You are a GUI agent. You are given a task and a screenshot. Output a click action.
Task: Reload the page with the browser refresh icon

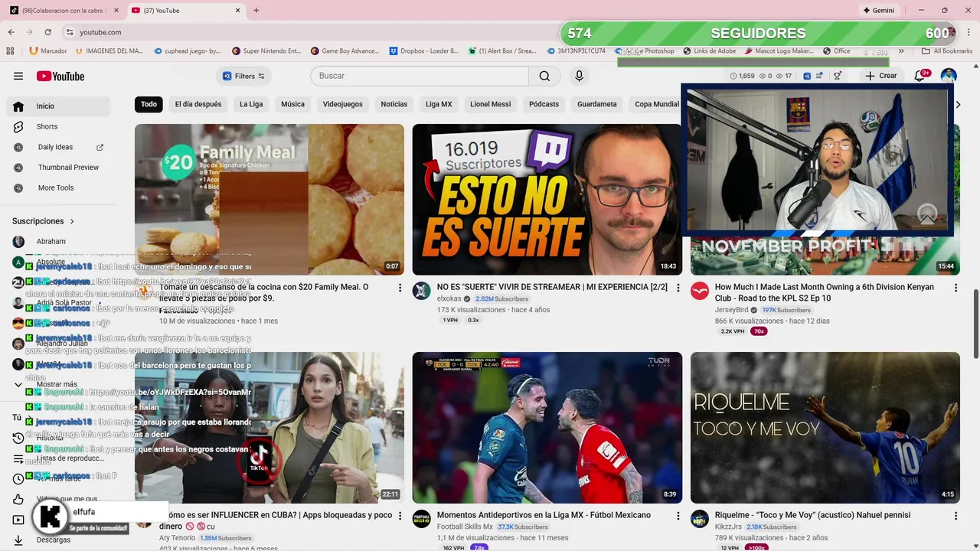click(x=47, y=32)
